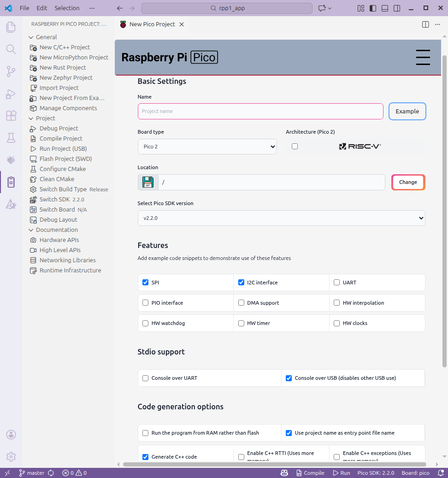The width and height of the screenshot is (448, 478).
Task: Open the Run and Debug view
Action: tap(11, 94)
